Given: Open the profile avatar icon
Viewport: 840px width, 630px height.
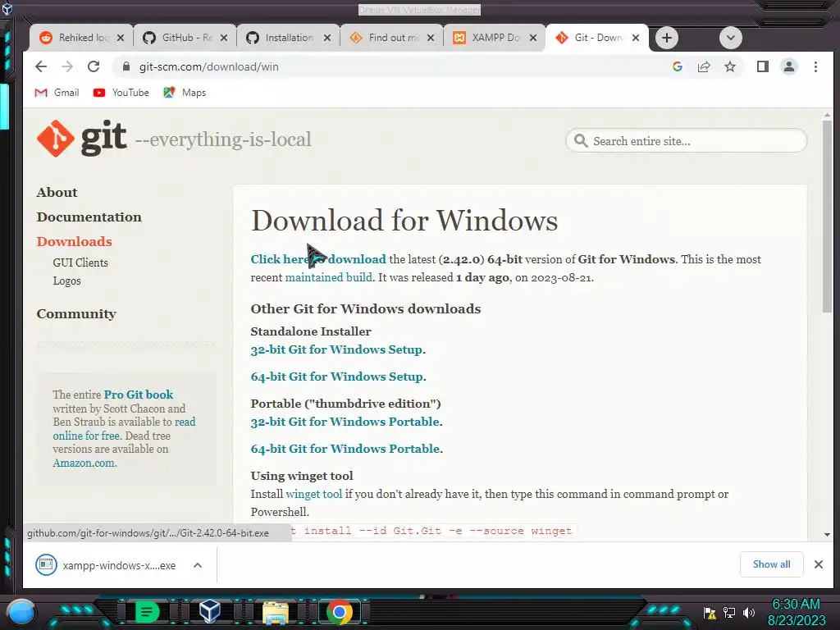Looking at the screenshot, I should coord(788,66).
